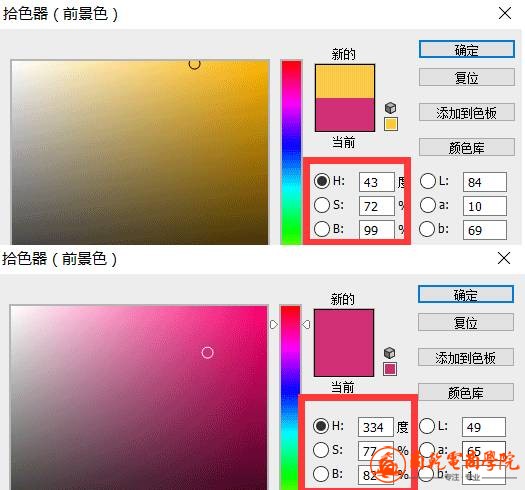Click the small magenta web-safe color square
The width and height of the screenshot is (525, 490).
pyautogui.click(x=390, y=369)
